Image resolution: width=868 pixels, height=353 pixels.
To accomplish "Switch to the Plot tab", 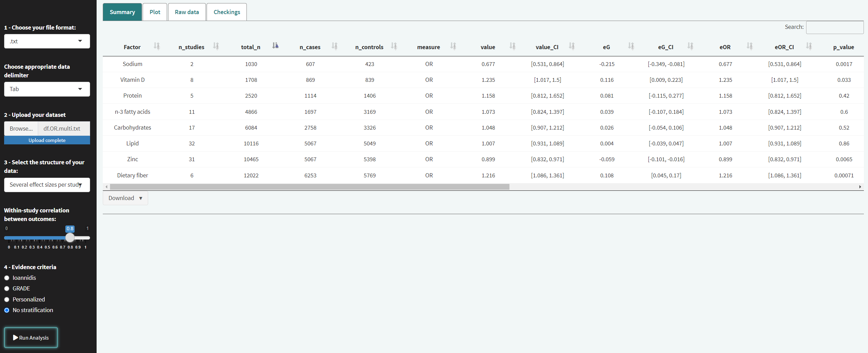I will pyautogui.click(x=155, y=12).
